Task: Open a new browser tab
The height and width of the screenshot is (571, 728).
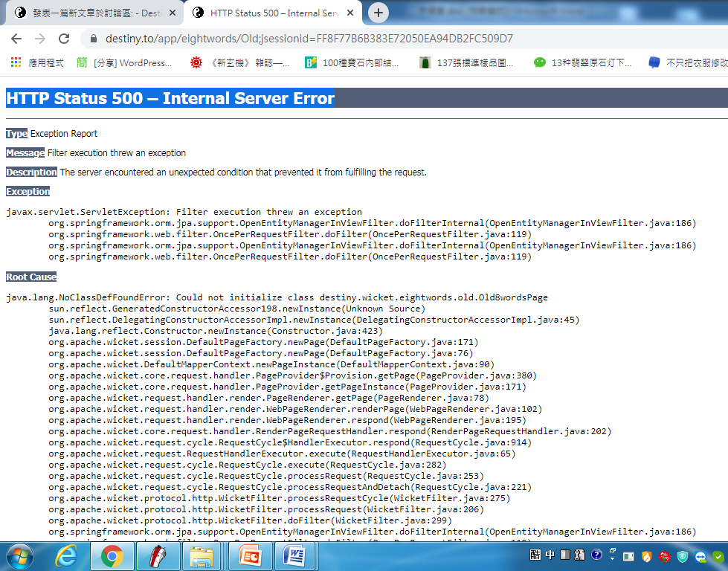Action: (379, 13)
